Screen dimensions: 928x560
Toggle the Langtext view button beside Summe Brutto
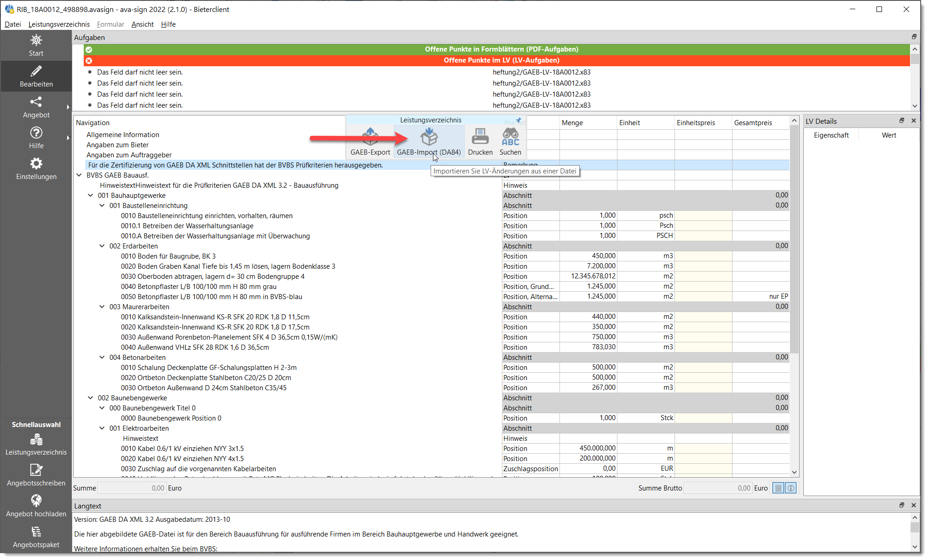tap(778, 488)
